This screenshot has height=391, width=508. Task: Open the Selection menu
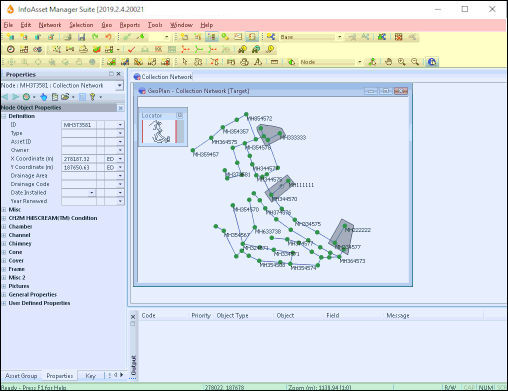coord(81,25)
